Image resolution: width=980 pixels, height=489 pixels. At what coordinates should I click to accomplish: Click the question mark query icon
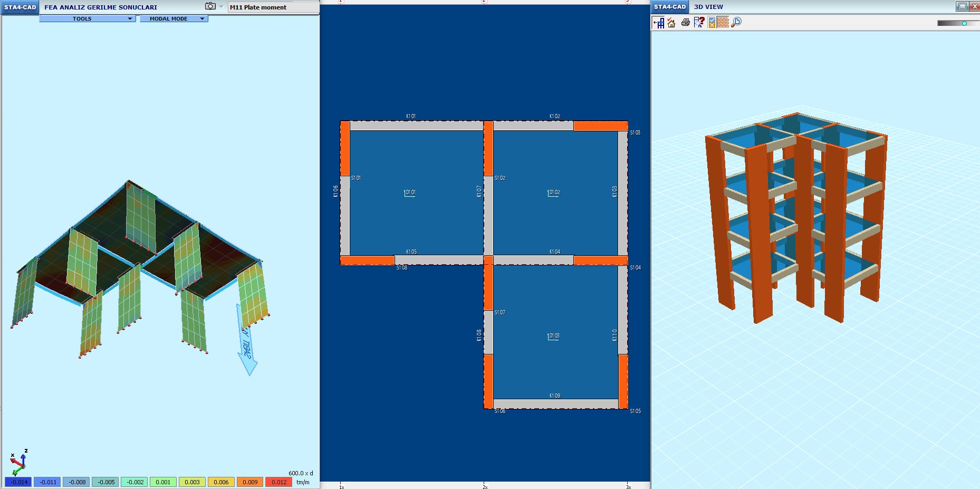click(699, 22)
